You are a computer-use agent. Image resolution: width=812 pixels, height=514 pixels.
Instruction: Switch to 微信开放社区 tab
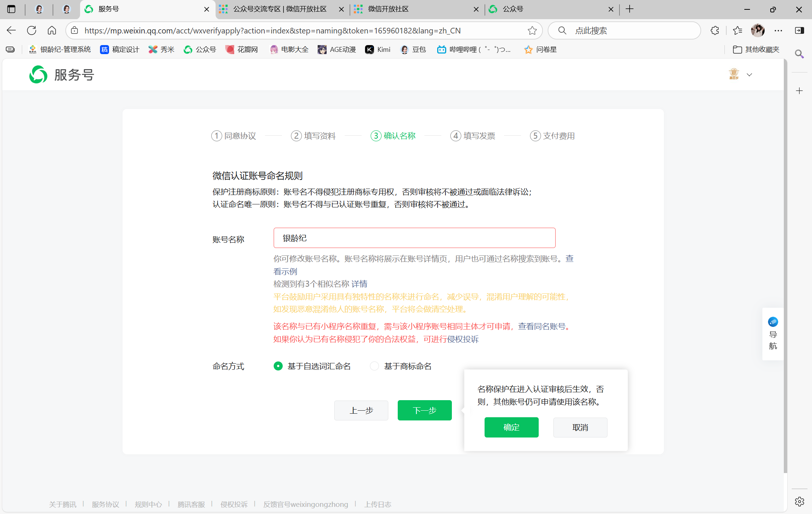(388, 9)
